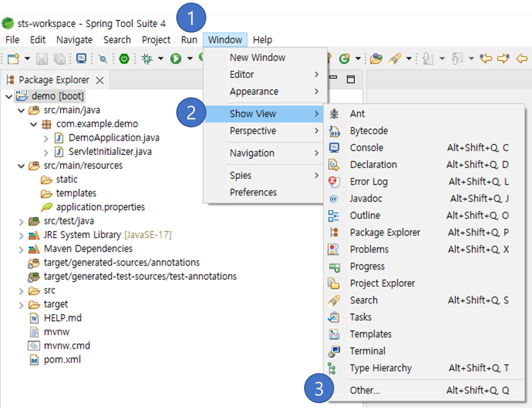Choose Project Explorer in Show View list
This screenshot has width=532, height=411.
tap(424, 283)
